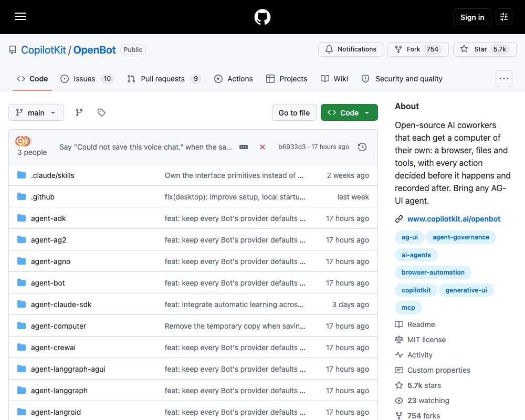Select the generative-ui topic tag
Screen dimensions: 525x420
pyautogui.click(x=466, y=290)
